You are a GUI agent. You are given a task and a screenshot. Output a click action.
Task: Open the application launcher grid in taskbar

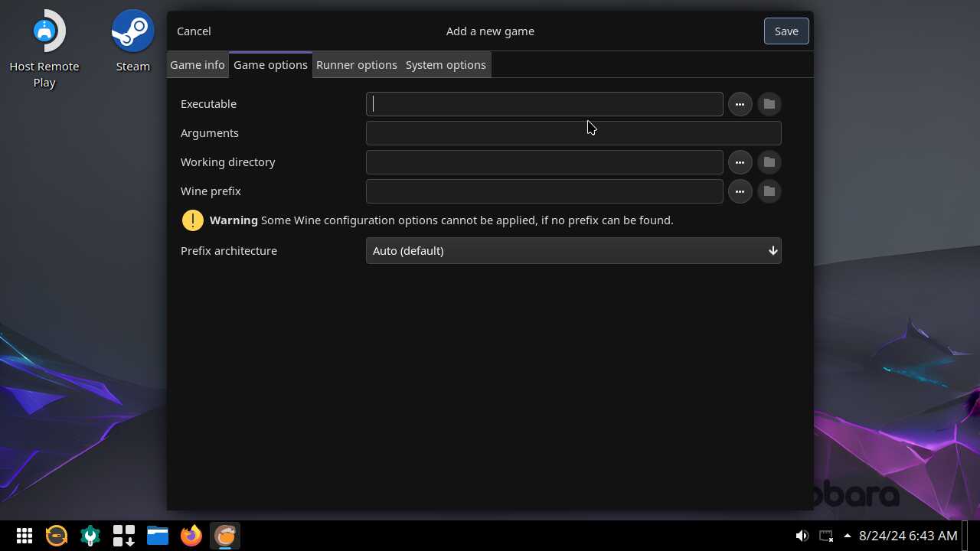click(24, 536)
